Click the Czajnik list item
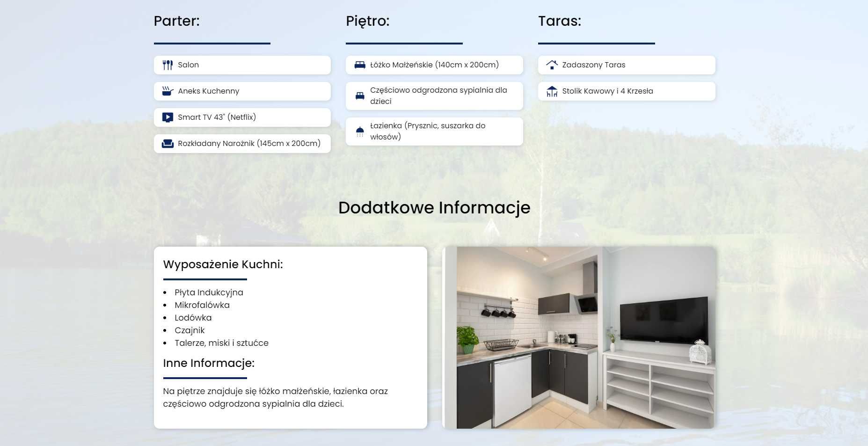 pyautogui.click(x=190, y=330)
